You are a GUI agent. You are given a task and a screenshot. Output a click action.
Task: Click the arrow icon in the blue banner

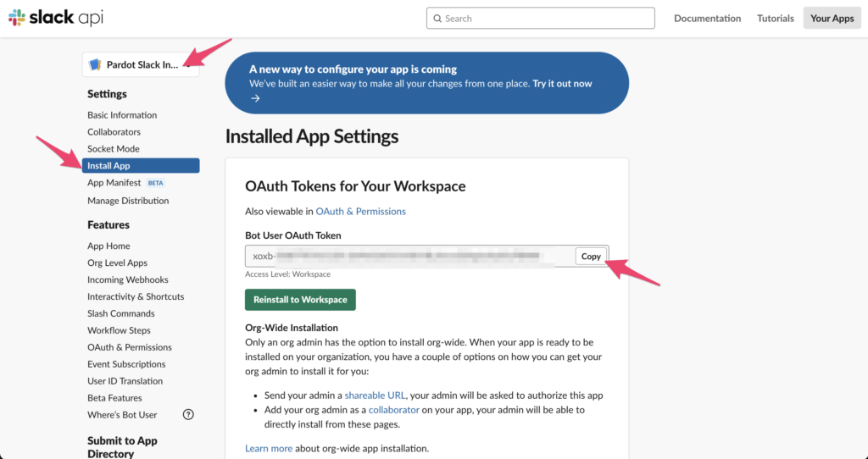pyautogui.click(x=255, y=98)
